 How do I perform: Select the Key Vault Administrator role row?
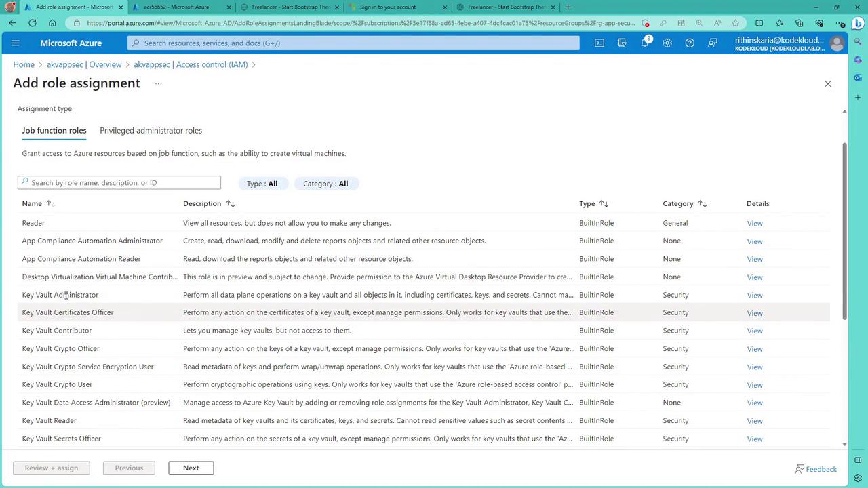pyautogui.click(x=424, y=295)
